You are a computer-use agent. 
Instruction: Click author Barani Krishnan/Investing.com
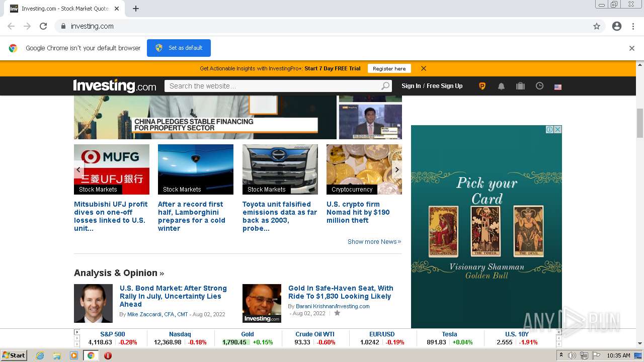click(x=333, y=306)
